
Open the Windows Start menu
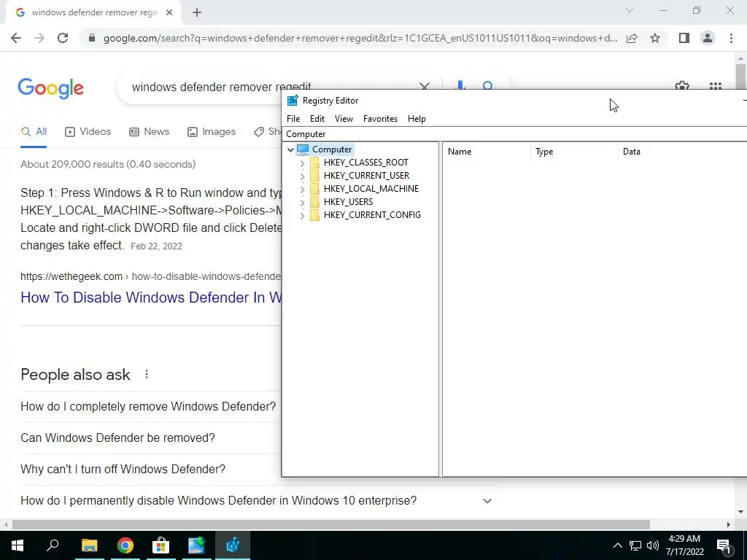(18, 545)
